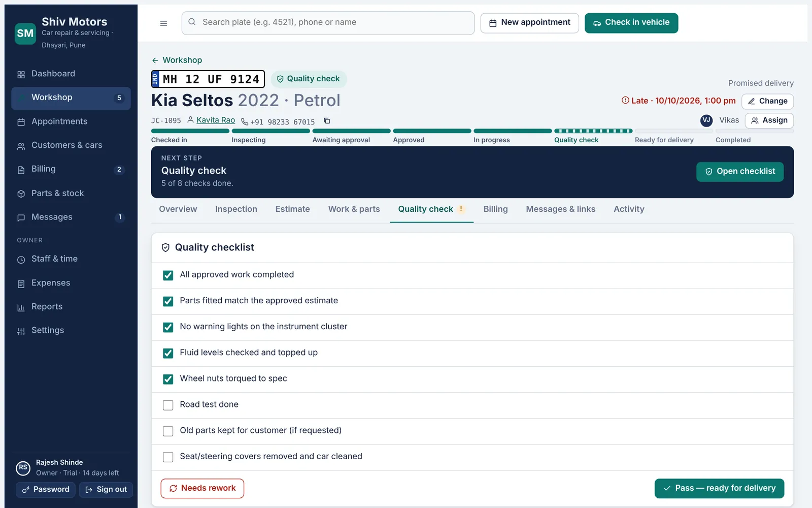The image size is (812, 508).
Task: Click the SM Shiv Motors logo
Action: pos(25,34)
